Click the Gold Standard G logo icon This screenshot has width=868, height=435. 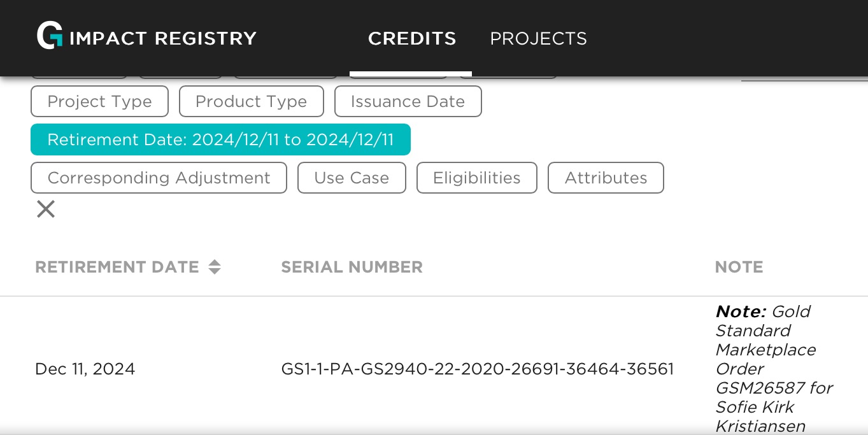click(50, 36)
